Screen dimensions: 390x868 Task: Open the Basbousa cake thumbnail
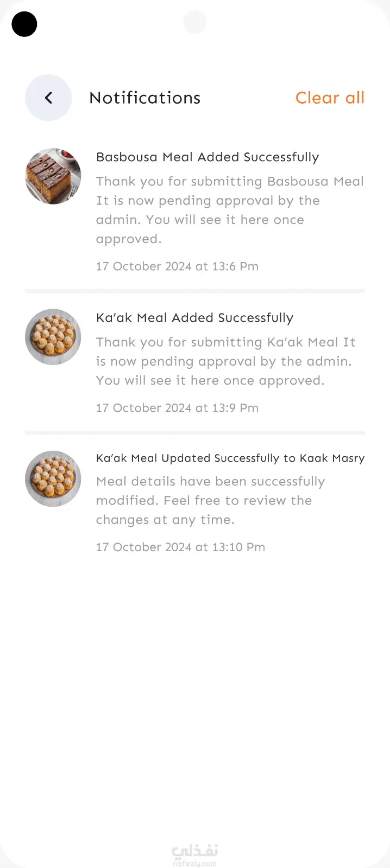click(x=53, y=176)
